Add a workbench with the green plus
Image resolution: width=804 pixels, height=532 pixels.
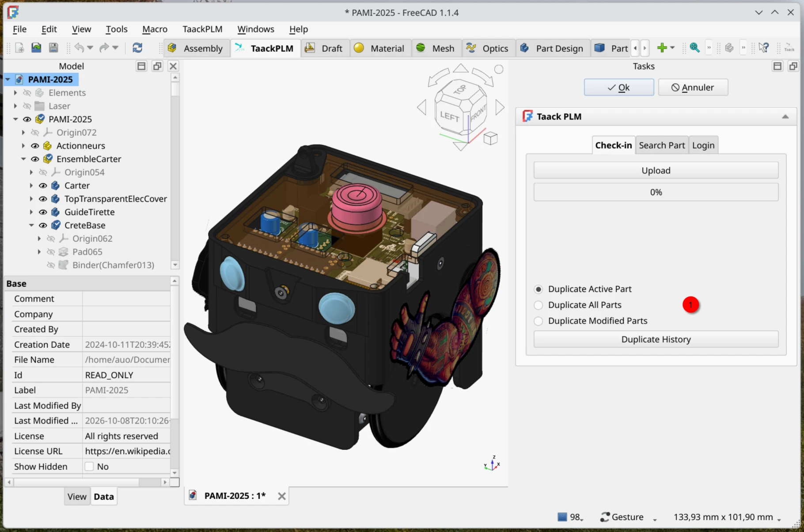[662, 48]
